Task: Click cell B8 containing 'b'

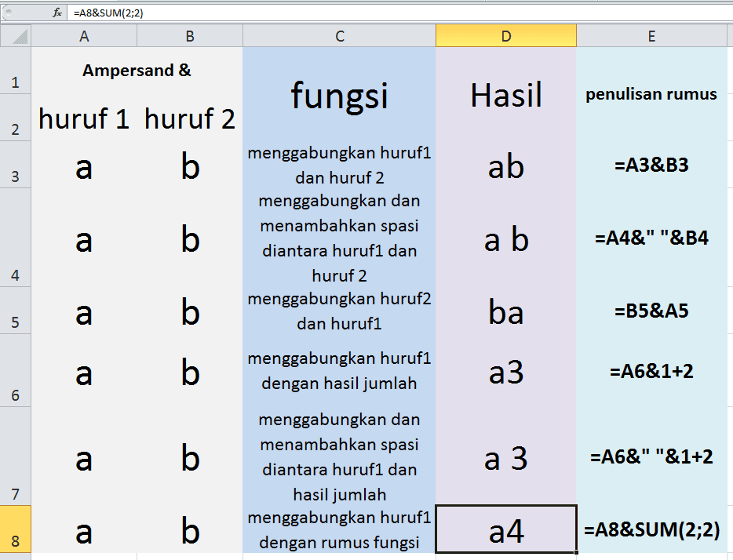Action: [190, 529]
